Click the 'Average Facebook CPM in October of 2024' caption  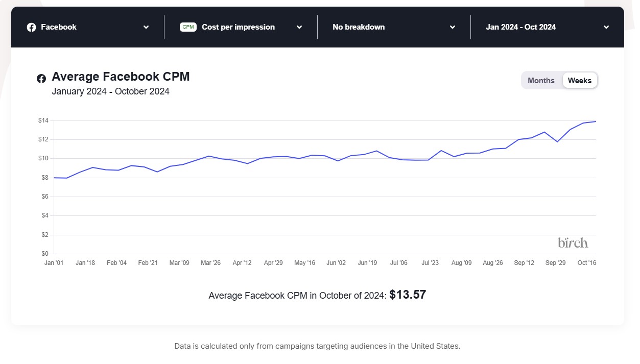pyautogui.click(x=298, y=295)
